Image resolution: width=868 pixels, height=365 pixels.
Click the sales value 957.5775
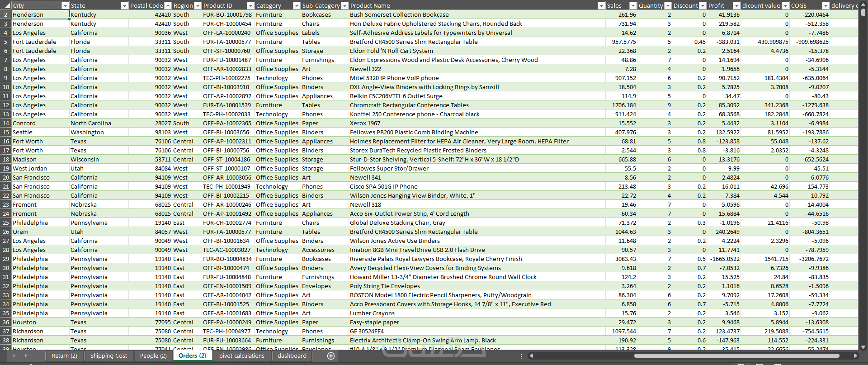621,42
